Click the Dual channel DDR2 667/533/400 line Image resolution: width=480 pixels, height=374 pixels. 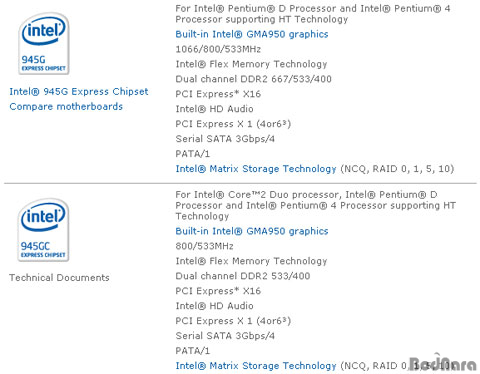click(253, 79)
